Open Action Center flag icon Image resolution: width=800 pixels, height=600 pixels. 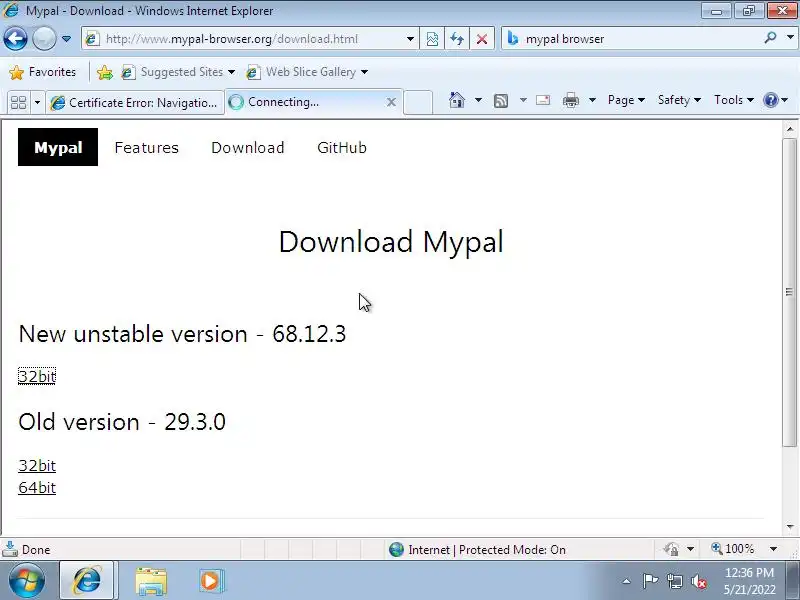650,581
